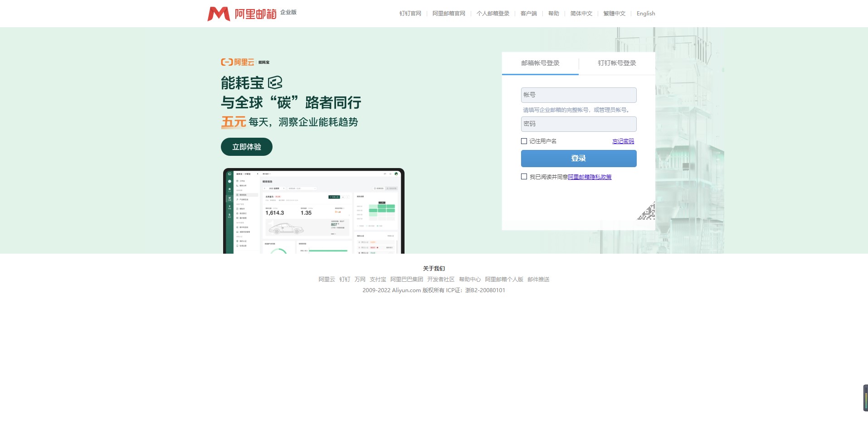Open 客户端 in top navigation
The width and height of the screenshot is (868, 424).
[x=529, y=14]
